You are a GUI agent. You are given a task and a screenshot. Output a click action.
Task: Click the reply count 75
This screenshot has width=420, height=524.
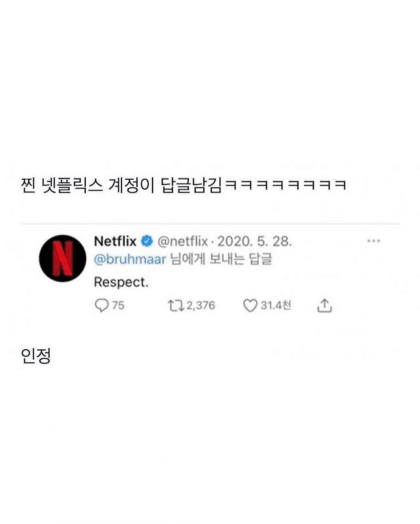119,306
